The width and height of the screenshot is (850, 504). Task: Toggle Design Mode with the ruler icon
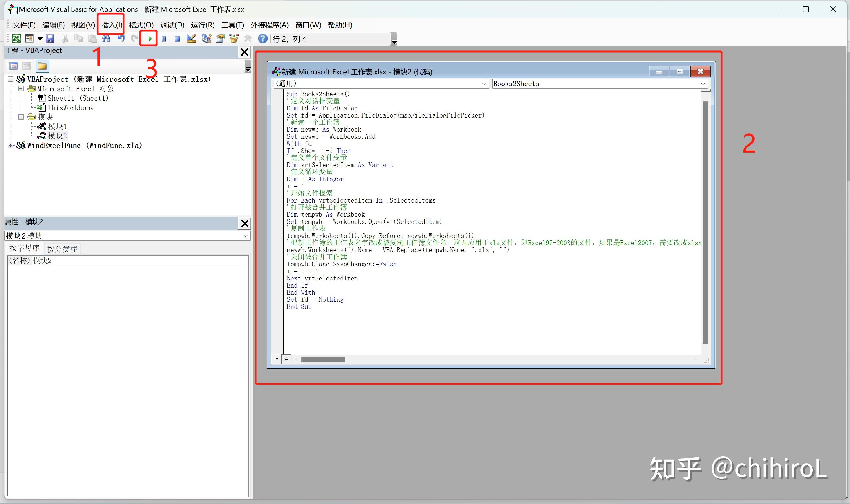tap(191, 39)
